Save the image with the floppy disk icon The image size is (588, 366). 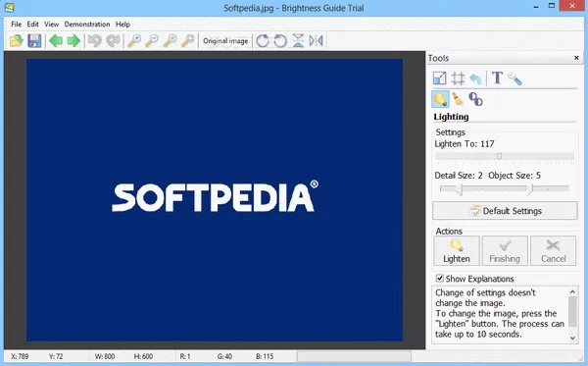tap(34, 40)
